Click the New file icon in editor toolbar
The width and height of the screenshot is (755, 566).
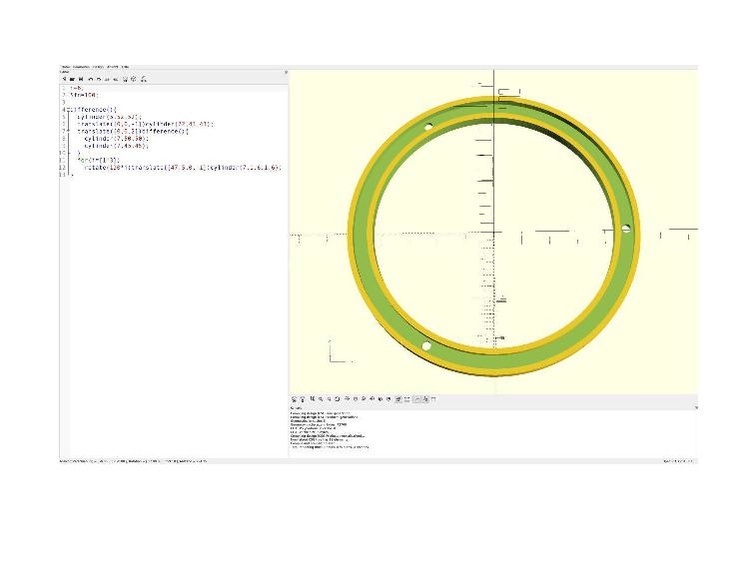(64, 79)
